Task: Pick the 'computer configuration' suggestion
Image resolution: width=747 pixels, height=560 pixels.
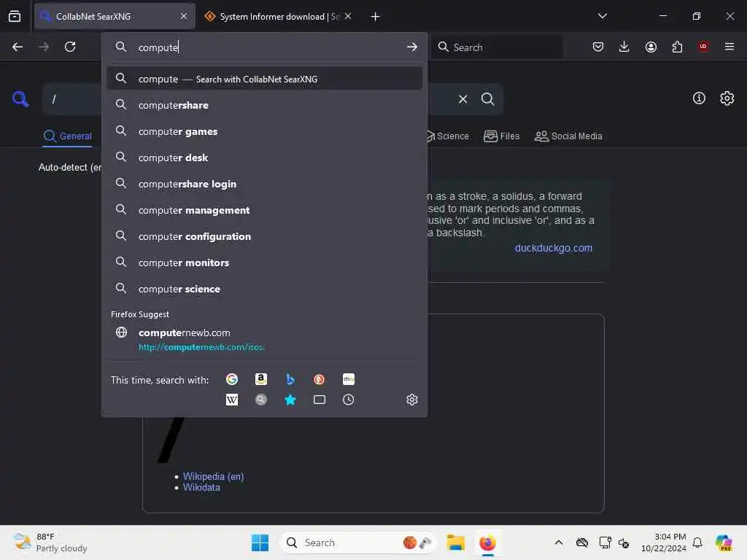Action: 264,236
